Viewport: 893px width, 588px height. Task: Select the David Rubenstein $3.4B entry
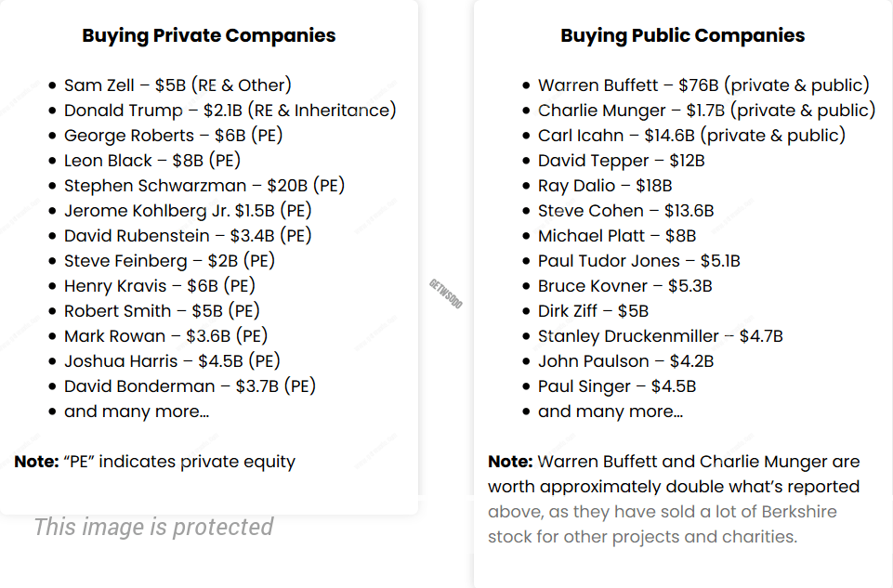[x=188, y=236]
